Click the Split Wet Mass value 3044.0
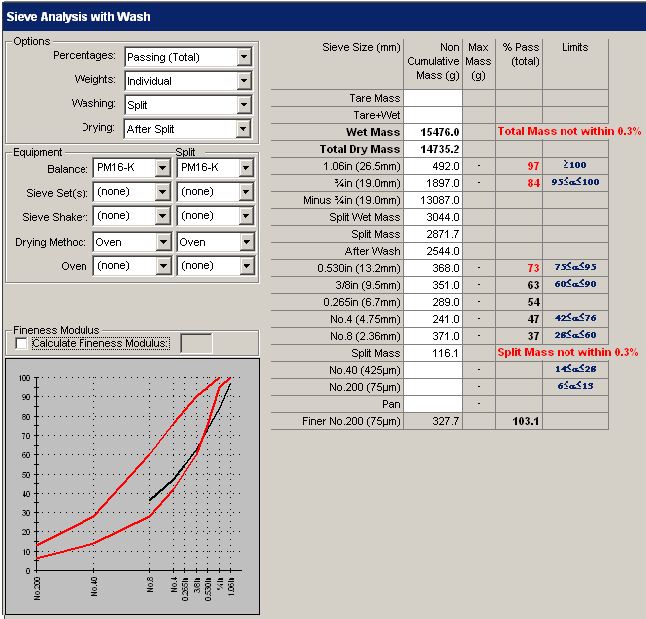The width and height of the screenshot is (646, 619). (433, 217)
